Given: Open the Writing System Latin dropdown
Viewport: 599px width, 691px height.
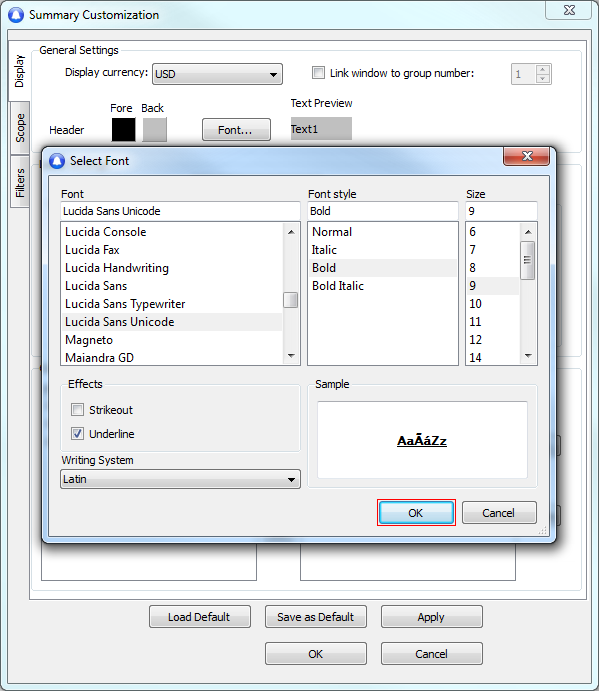Looking at the screenshot, I should [180, 479].
